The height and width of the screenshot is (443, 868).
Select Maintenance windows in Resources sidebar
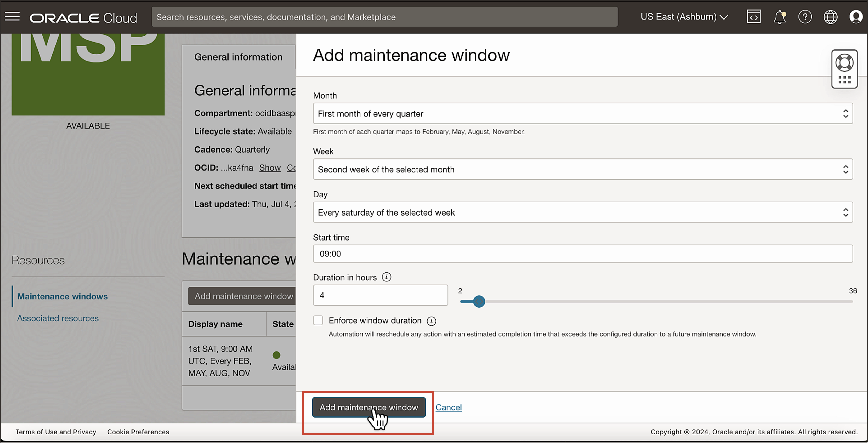(62, 297)
